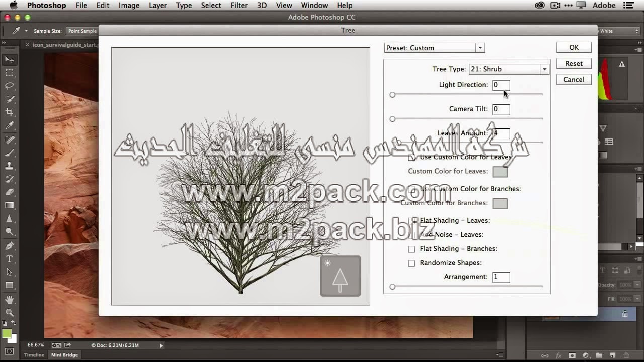Select the History Brush tool

pos(10,179)
